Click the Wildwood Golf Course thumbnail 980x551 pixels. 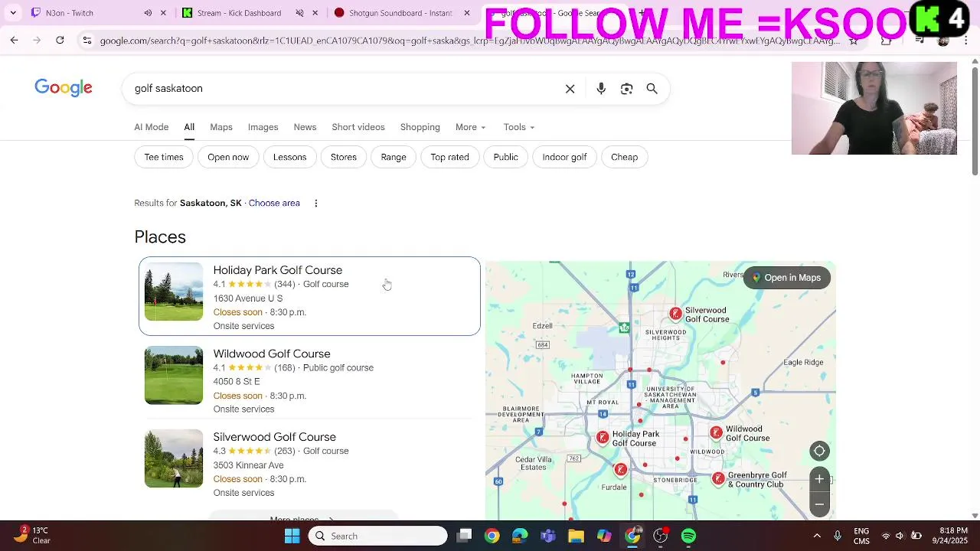pos(174,375)
